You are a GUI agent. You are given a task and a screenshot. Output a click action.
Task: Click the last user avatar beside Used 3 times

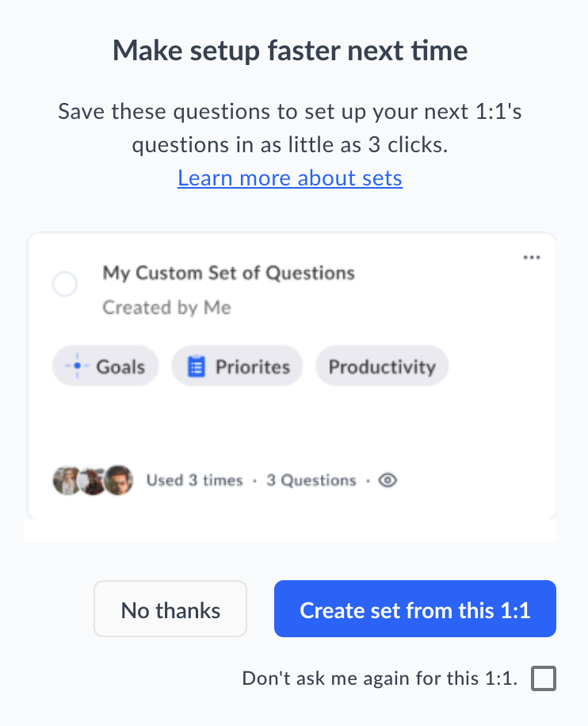tap(118, 480)
